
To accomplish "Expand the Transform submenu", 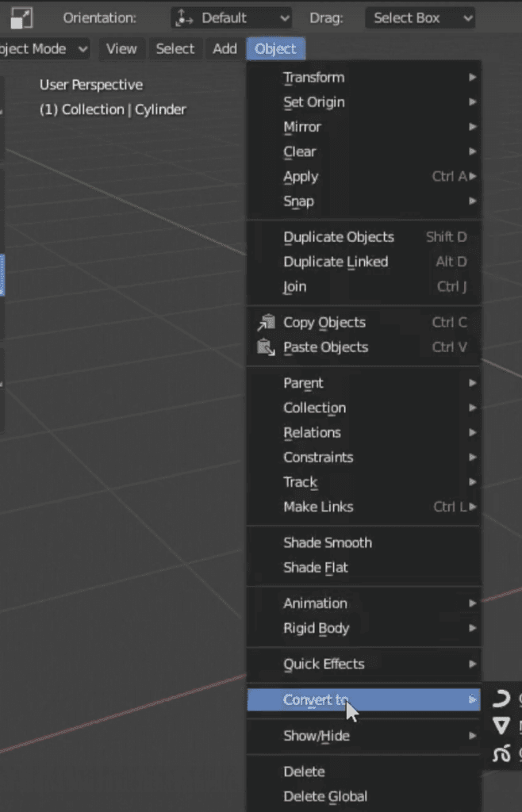I will [x=364, y=78].
